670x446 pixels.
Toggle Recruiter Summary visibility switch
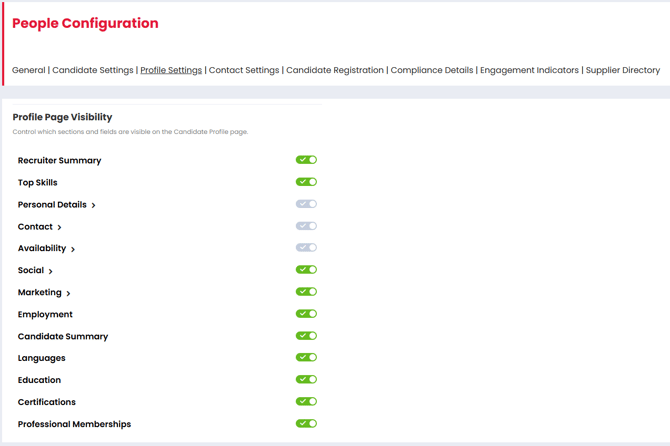[306, 160]
